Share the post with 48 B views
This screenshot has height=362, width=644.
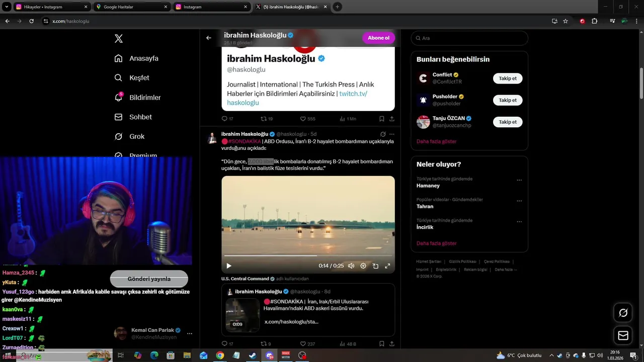[x=392, y=344]
